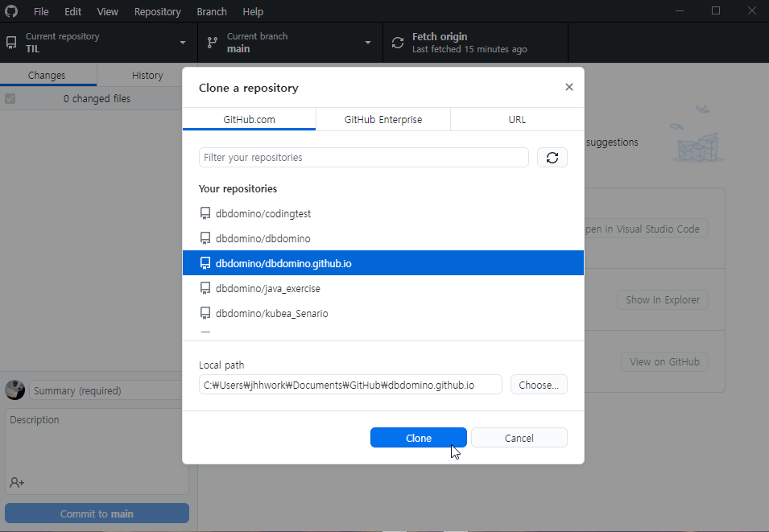Screen dimensions: 769x532
Task: Click the Choose... local path button
Action: click(x=539, y=385)
